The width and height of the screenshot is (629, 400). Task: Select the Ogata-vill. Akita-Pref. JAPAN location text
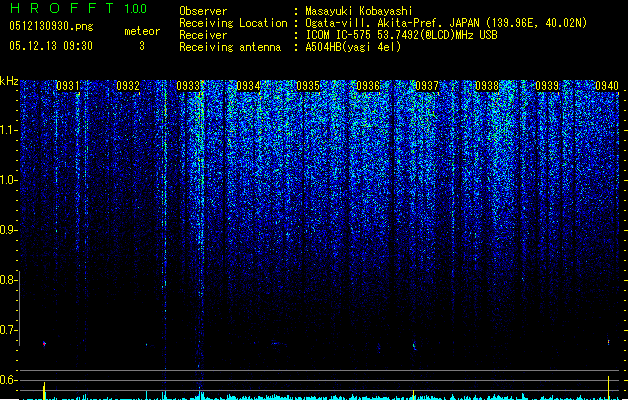tap(446, 23)
